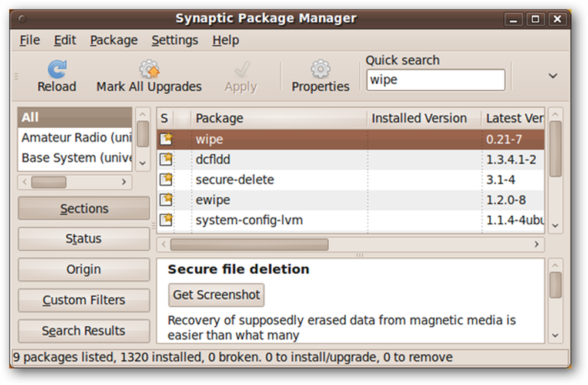Expand the toolbar overflow chevron
The image size is (588, 385).
(x=553, y=77)
